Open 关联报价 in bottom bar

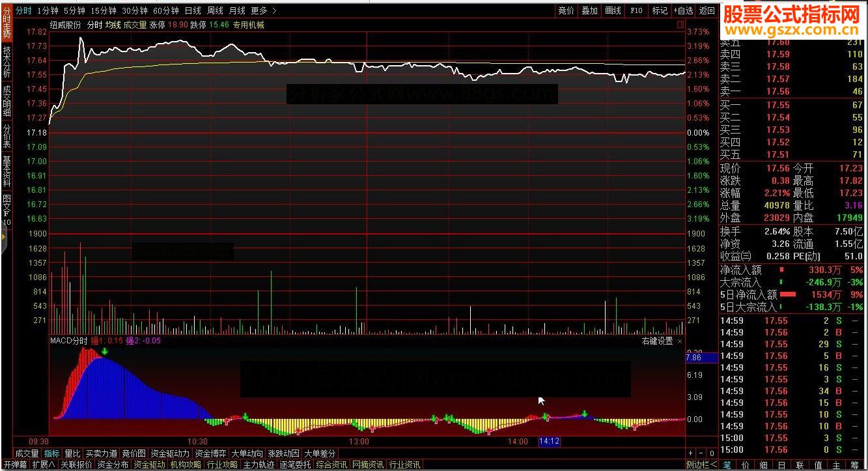pyautogui.click(x=76, y=465)
